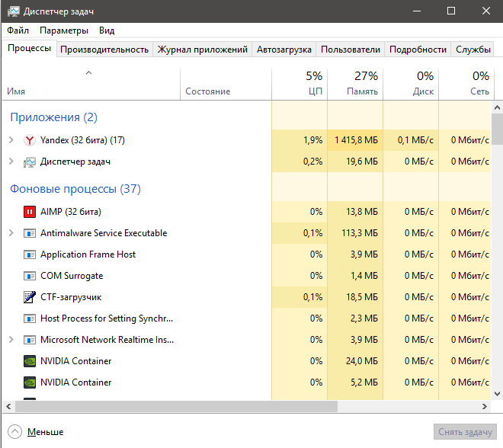Click the first NVIDIA Container icon
The image size is (503, 448).
(30, 361)
